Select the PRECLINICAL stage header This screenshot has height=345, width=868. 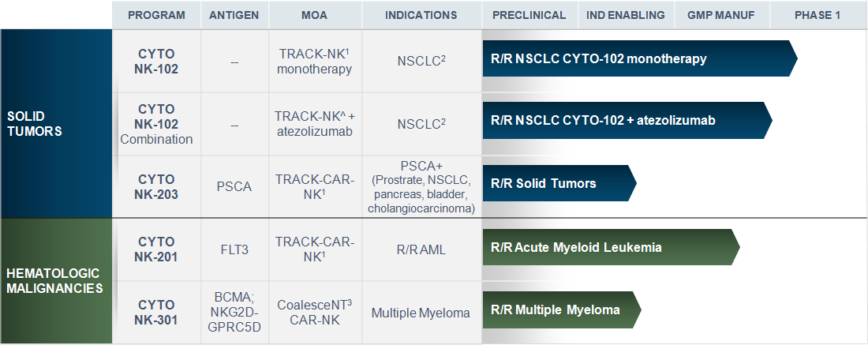pos(529,15)
